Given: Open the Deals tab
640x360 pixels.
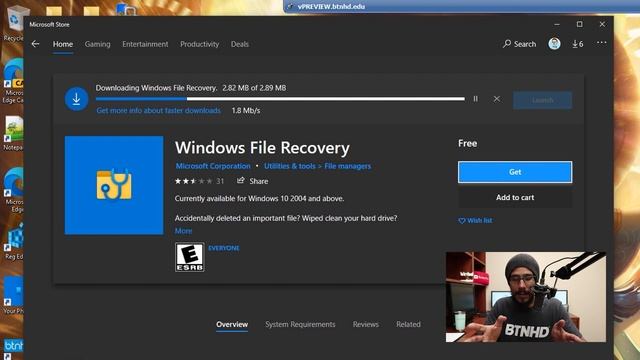Looking at the screenshot, I should (240, 44).
